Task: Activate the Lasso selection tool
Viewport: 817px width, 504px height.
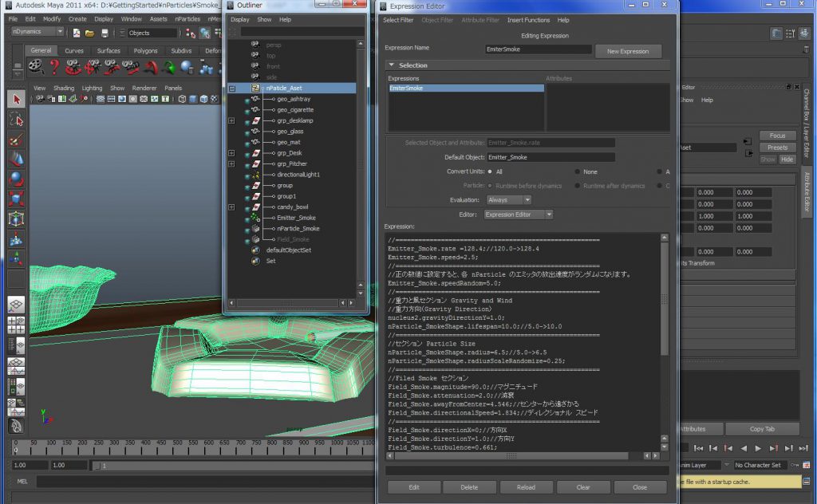Action: point(16,120)
